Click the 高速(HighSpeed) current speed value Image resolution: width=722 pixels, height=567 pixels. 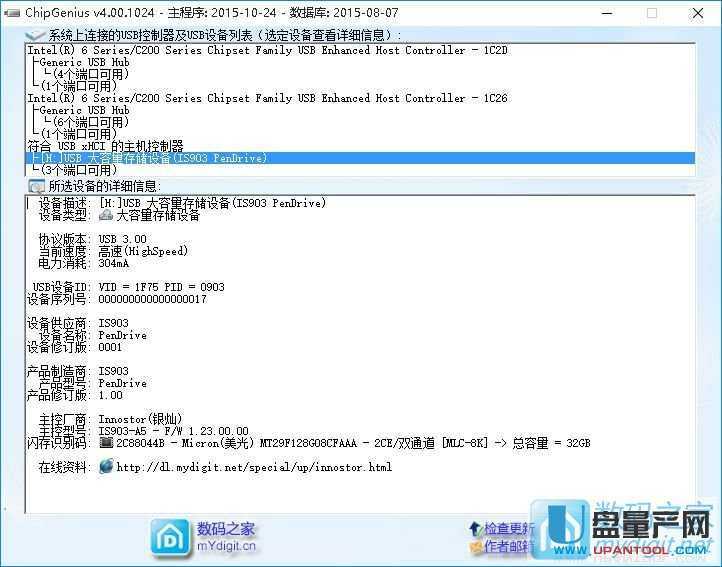click(x=143, y=251)
